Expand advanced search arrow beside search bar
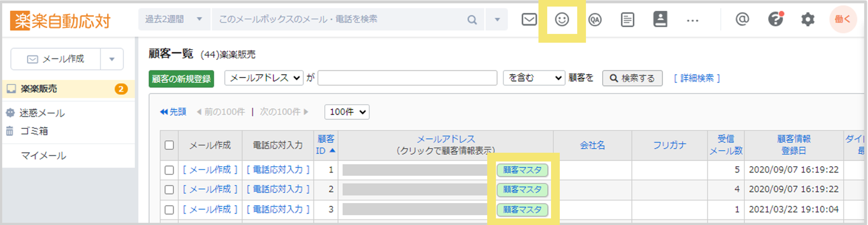The width and height of the screenshot is (868, 225). 497,20
